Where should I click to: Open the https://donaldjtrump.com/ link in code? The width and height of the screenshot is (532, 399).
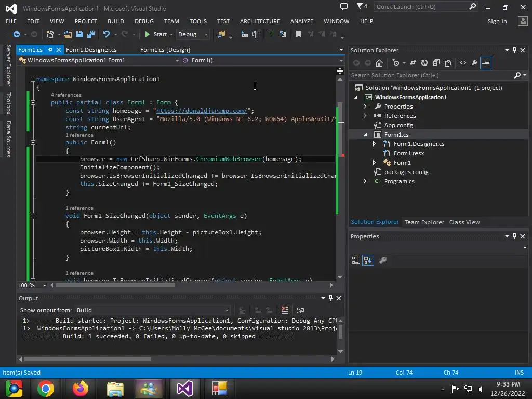coord(202,111)
